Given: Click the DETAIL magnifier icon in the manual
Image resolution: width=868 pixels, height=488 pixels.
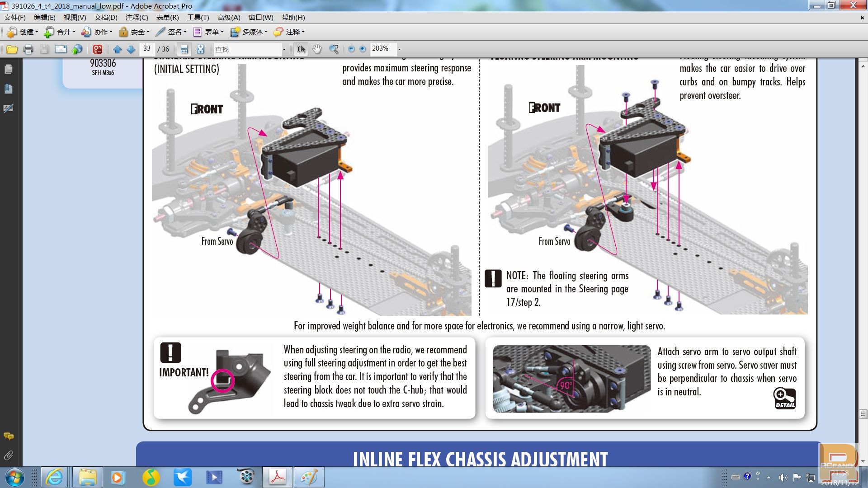Looking at the screenshot, I should [x=785, y=398].
